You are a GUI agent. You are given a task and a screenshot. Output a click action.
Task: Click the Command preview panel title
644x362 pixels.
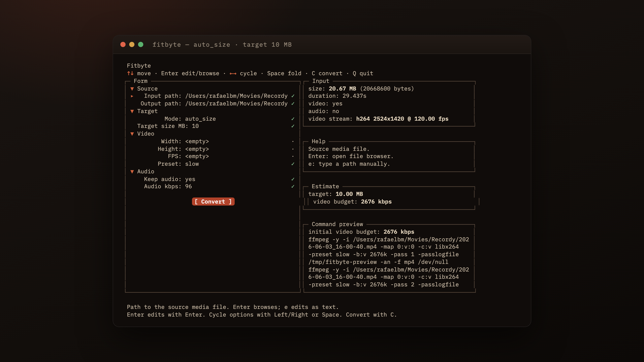(337, 224)
